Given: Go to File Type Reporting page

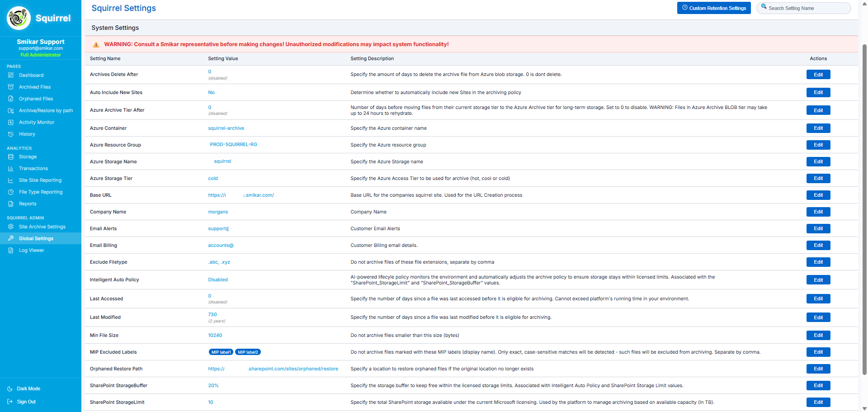Looking at the screenshot, I should coord(41,192).
